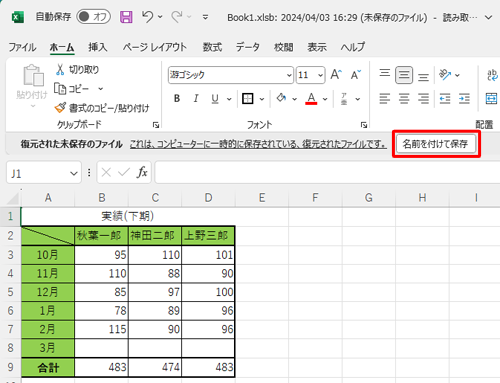Viewport: 500px width, 383px height.
Task: Click Top Align icon
Action: click(385, 74)
